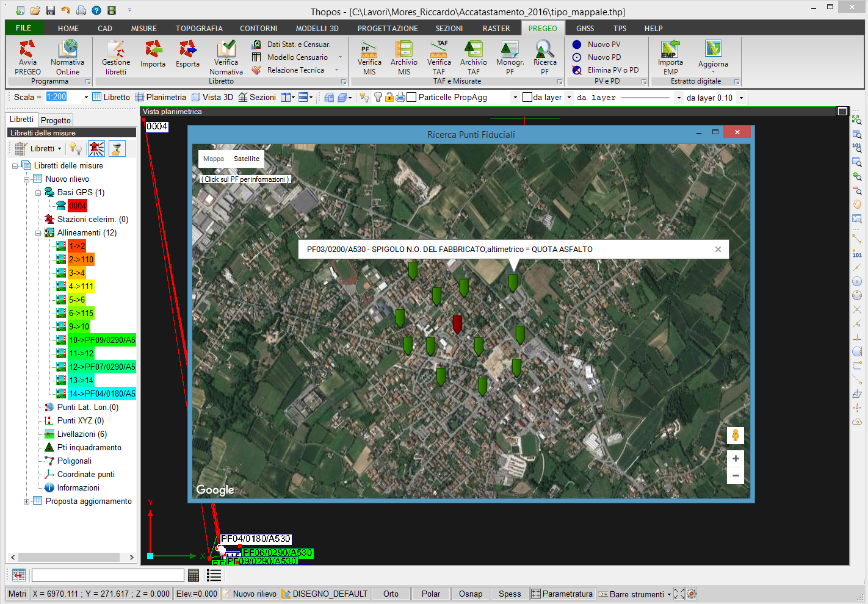The height and width of the screenshot is (604, 868).
Task: Click the Street View pegman icon
Action: click(x=735, y=435)
